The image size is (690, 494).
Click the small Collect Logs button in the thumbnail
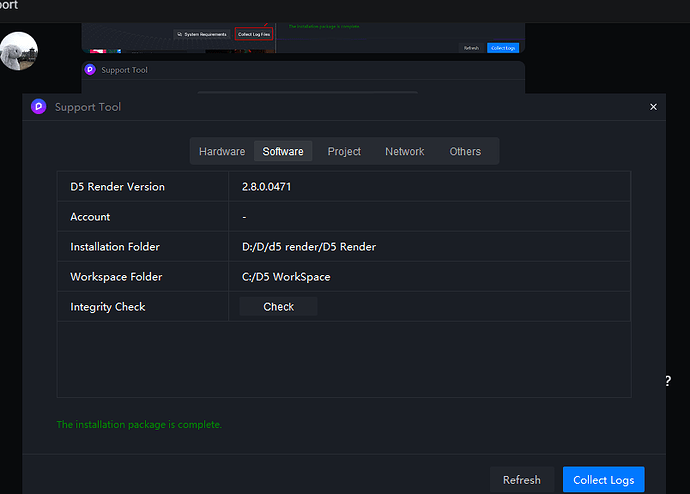503,48
